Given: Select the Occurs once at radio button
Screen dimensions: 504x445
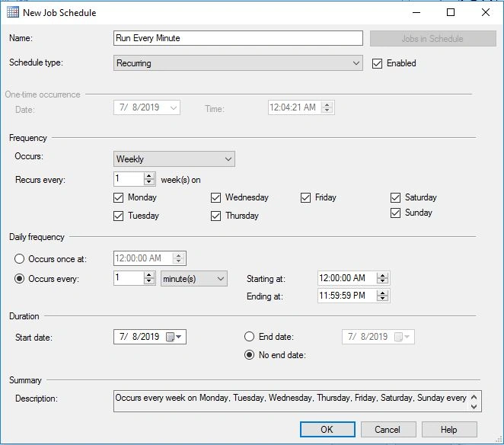Looking at the screenshot, I should 19,259.
